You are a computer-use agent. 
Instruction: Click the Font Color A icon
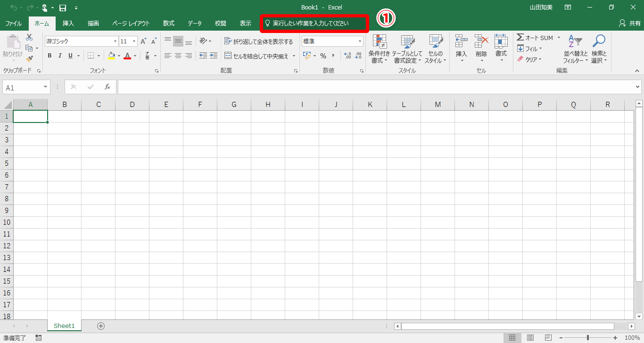(127, 56)
